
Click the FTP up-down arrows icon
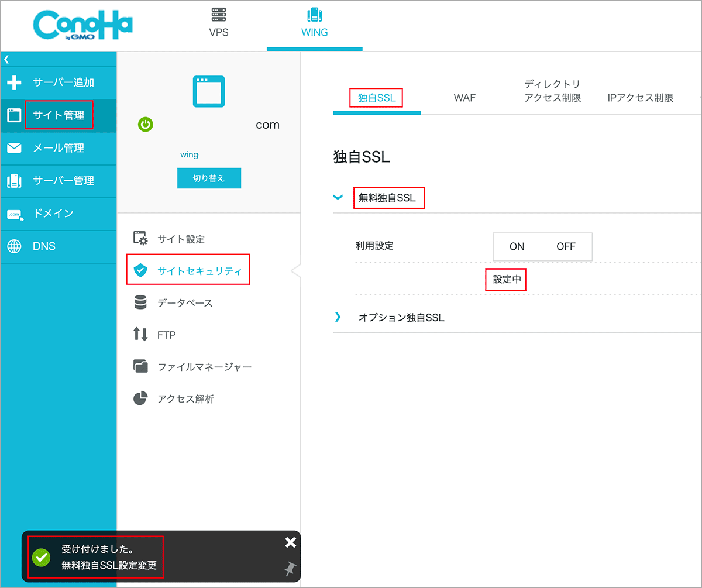coord(140,335)
